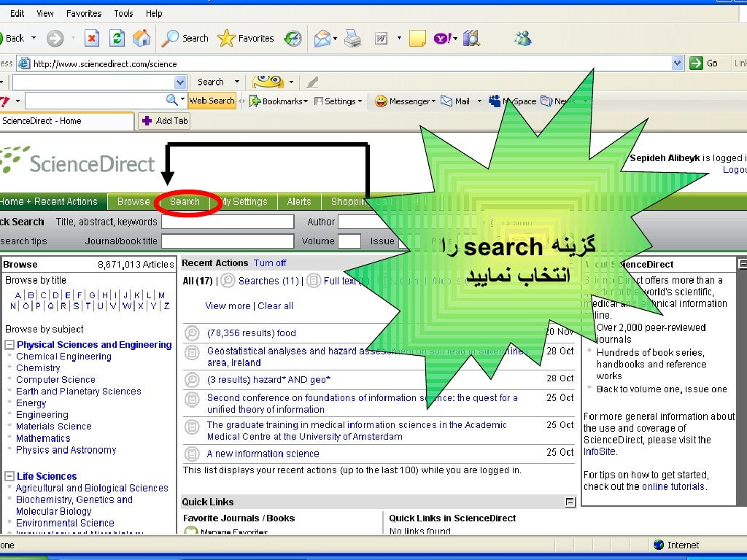Collapse the Quick Links panel
Image resolution: width=747 pixels, height=560 pixels.
570,502
